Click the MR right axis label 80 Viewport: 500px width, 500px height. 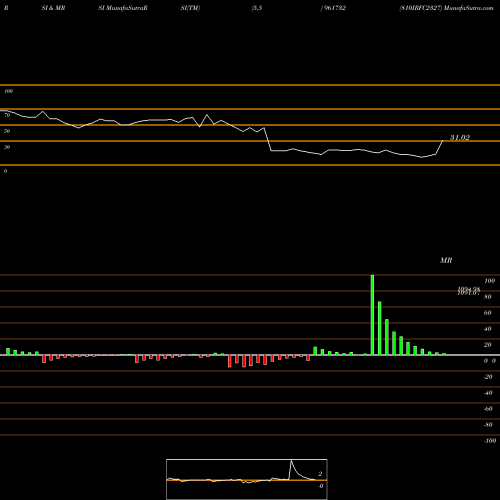(488, 297)
